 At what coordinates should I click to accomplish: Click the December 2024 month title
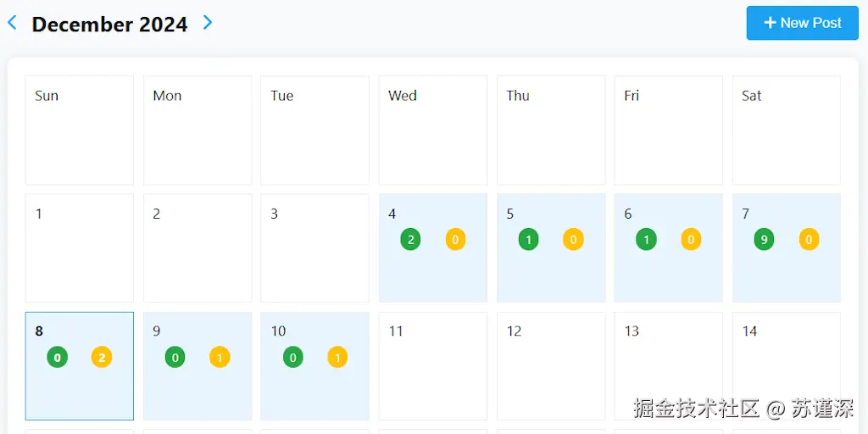pos(109,25)
